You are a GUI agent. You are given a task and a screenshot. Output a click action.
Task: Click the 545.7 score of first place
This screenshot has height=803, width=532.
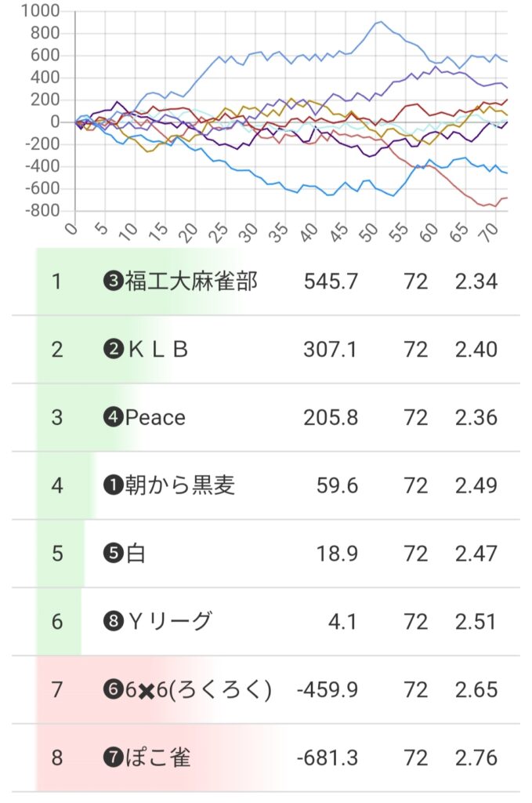click(330, 282)
